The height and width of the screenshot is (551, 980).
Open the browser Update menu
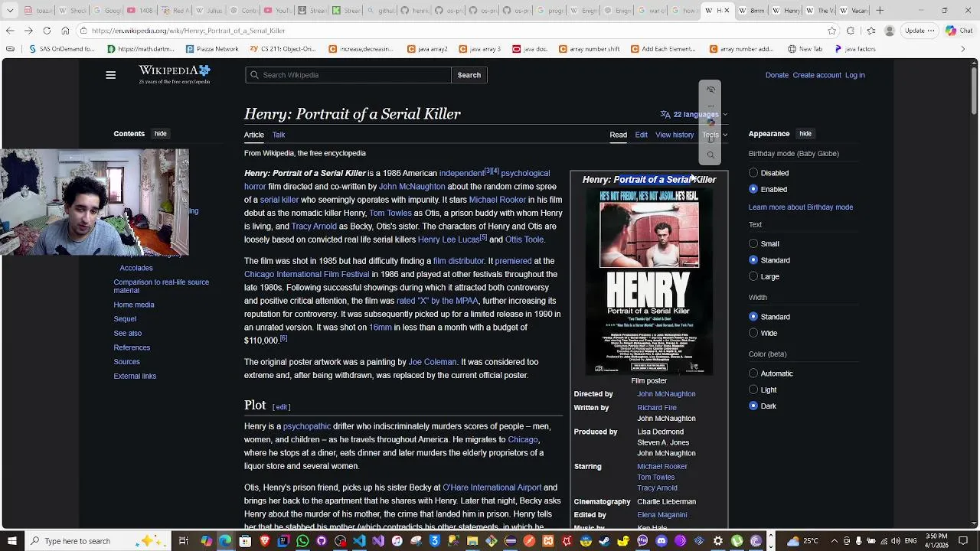pyautogui.click(x=919, y=31)
